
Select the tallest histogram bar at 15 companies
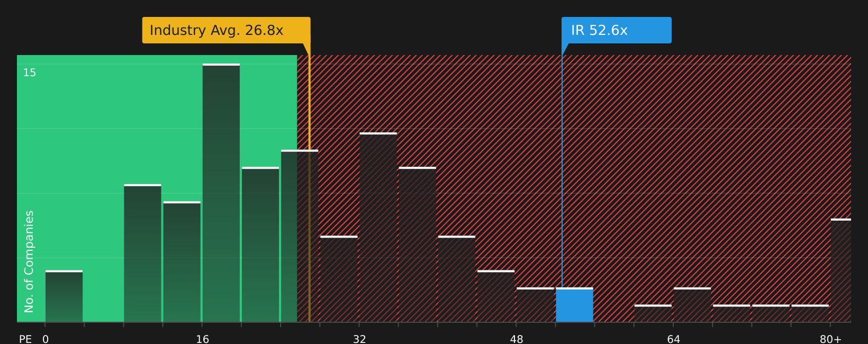(x=221, y=193)
